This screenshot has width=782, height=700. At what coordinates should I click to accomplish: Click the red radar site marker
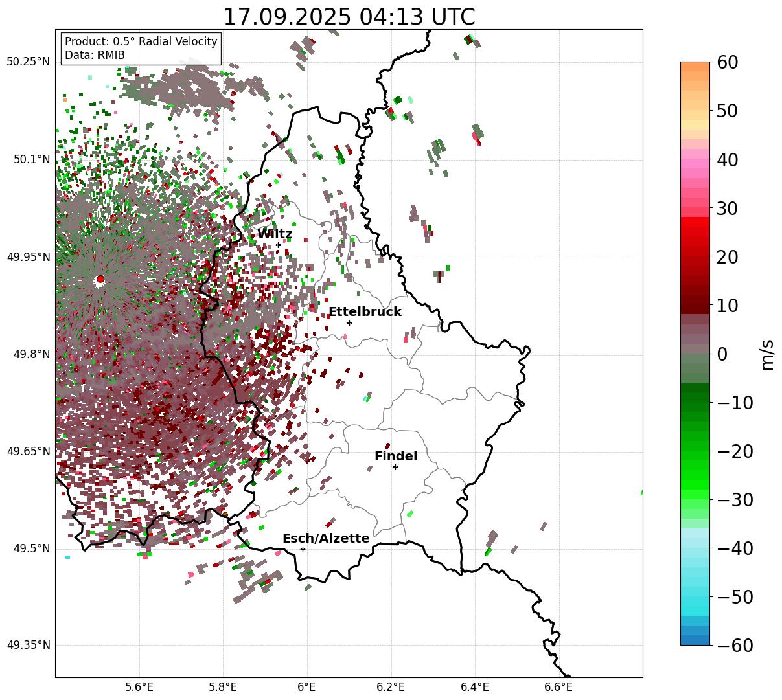(100, 279)
